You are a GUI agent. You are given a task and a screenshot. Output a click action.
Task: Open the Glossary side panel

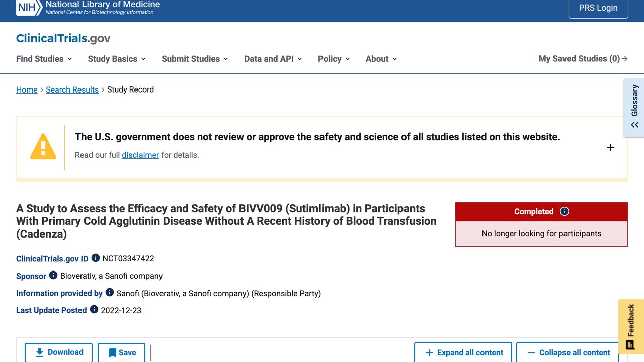(634, 107)
